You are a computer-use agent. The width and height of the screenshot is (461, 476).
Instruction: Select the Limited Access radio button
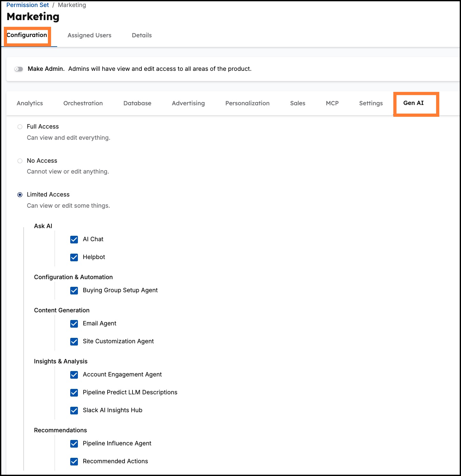tap(20, 195)
